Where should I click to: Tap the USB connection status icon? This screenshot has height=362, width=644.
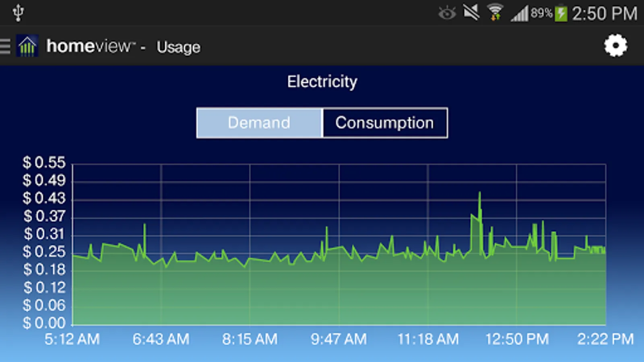pyautogui.click(x=18, y=13)
